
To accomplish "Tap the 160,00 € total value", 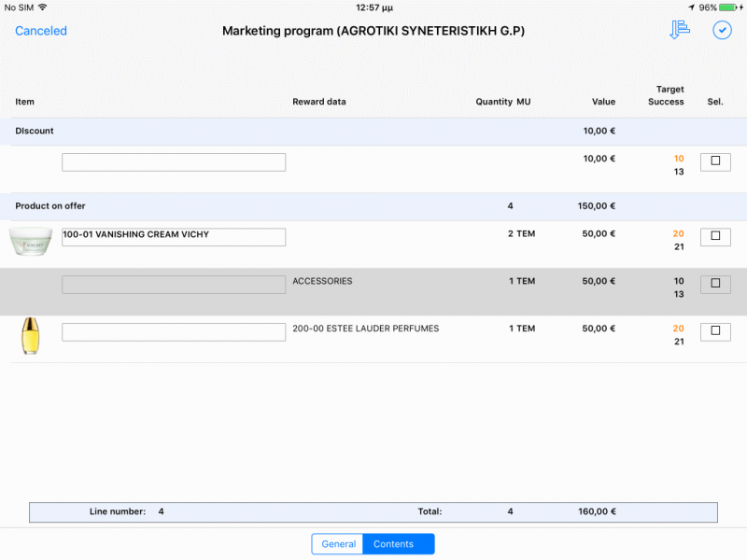I will point(597,511).
